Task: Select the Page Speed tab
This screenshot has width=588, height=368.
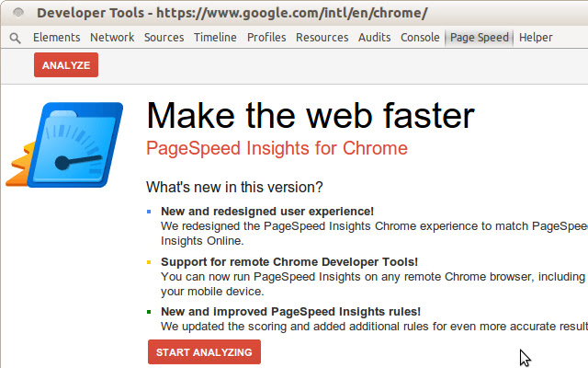Action: 479,38
